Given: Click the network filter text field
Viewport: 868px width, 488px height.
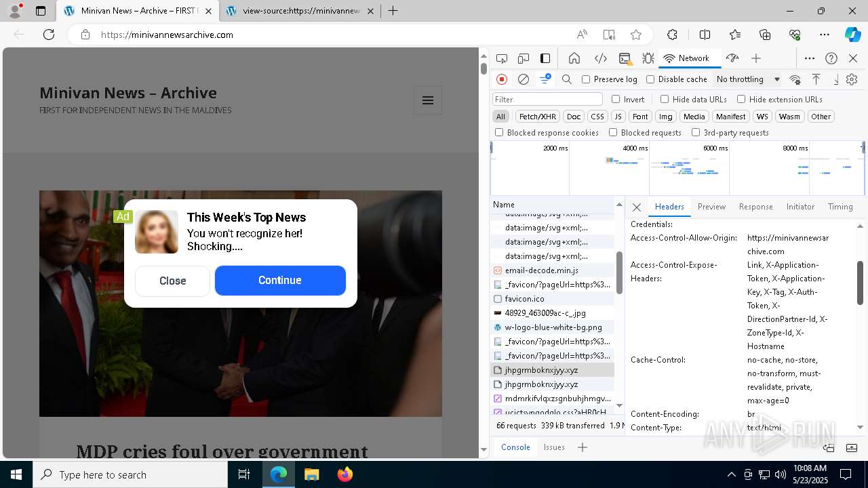Looking at the screenshot, I should coord(547,100).
